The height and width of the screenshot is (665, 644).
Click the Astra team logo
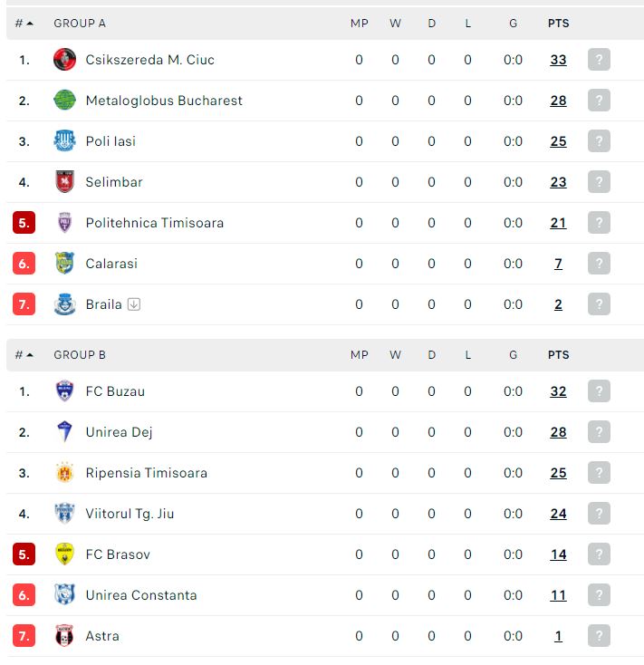tap(64, 635)
